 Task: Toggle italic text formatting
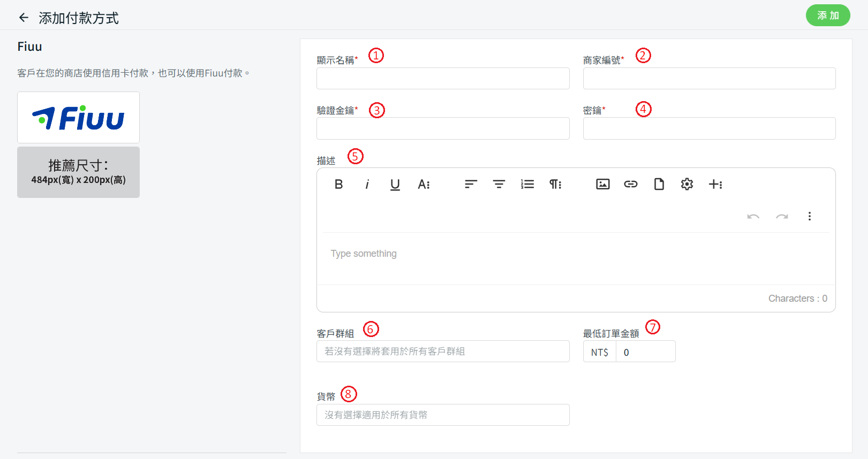367,185
